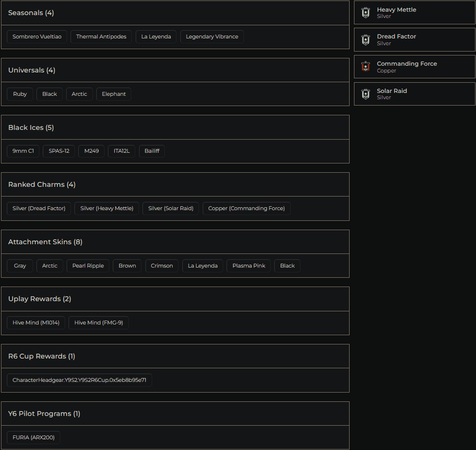
Task: Click the Solar Raid silver rank badge icon
Action: [365, 93]
